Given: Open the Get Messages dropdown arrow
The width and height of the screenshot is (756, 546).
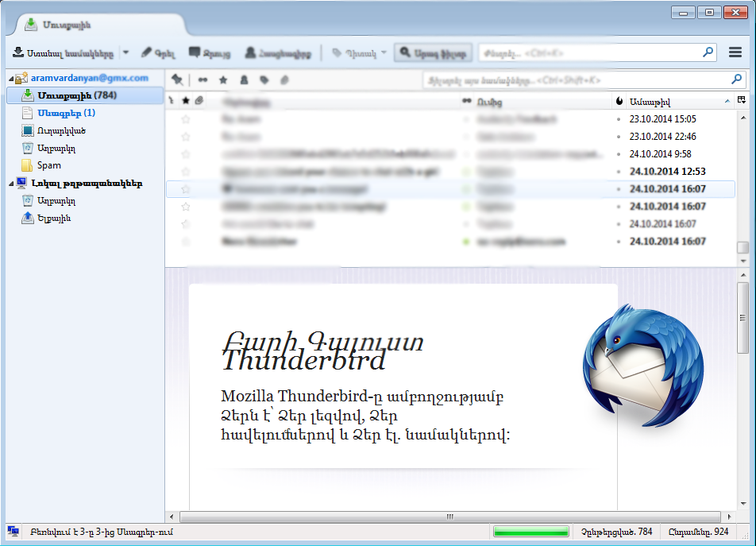Looking at the screenshot, I should coord(125,52).
